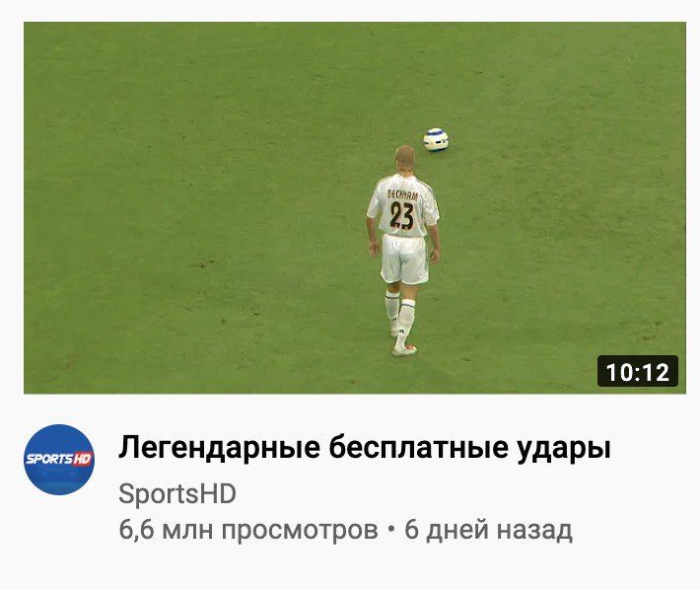Click the 10:12 duration badge
The height and width of the screenshot is (590, 700).
coord(638,371)
